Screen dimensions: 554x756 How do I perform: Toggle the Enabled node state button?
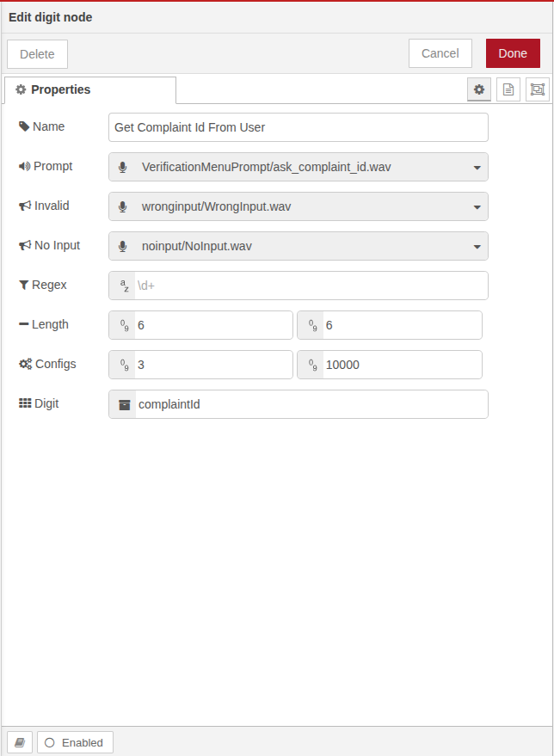point(75,742)
